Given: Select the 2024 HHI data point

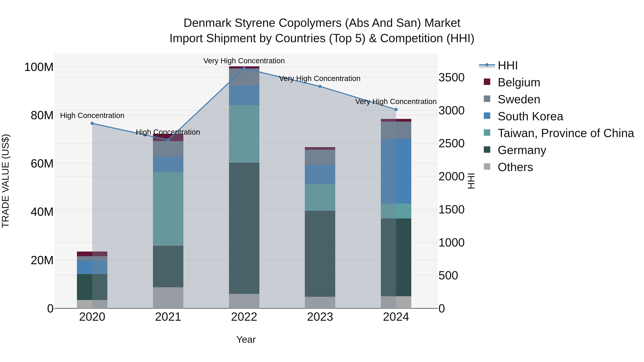Looking at the screenshot, I should [x=396, y=109].
